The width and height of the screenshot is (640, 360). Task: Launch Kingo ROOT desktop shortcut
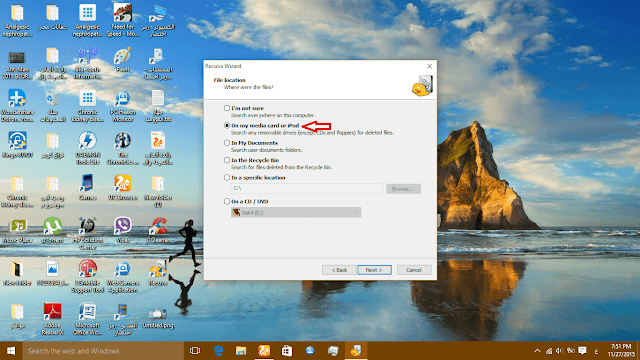point(17,145)
